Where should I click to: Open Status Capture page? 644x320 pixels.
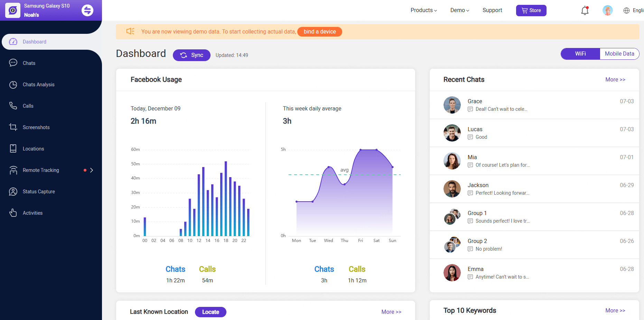click(39, 192)
